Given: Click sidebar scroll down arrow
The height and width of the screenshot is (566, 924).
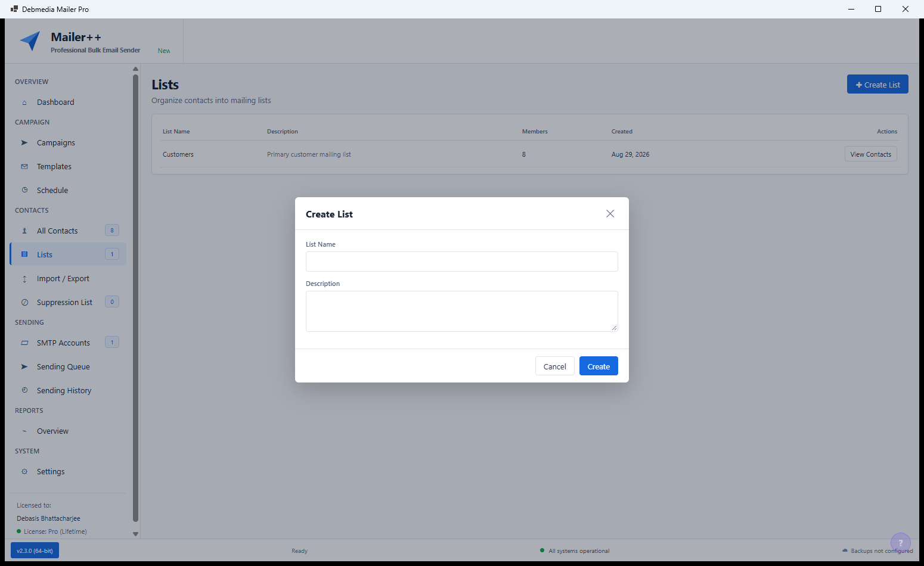Looking at the screenshot, I should (x=135, y=534).
